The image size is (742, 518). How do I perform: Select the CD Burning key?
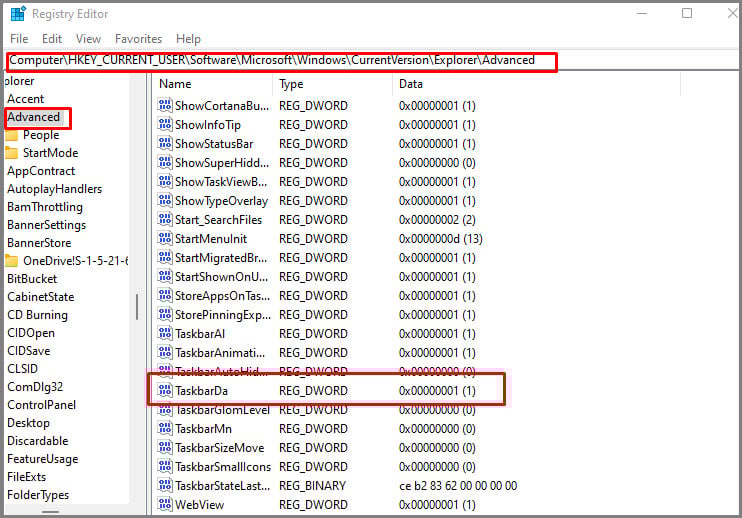tap(37, 315)
